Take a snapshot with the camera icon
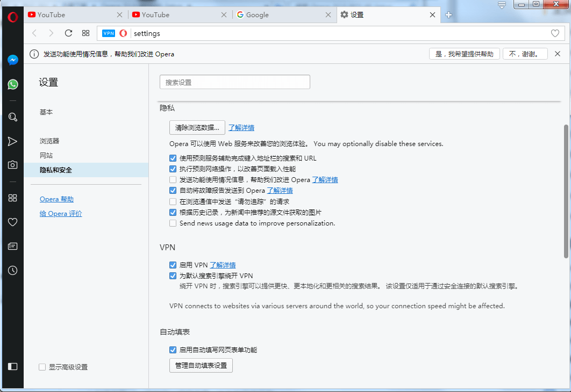This screenshot has width=571, height=392. pos(13,165)
